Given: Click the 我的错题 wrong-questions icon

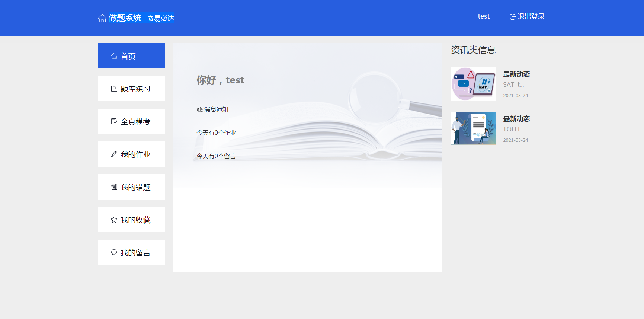Looking at the screenshot, I should pyautogui.click(x=114, y=187).
